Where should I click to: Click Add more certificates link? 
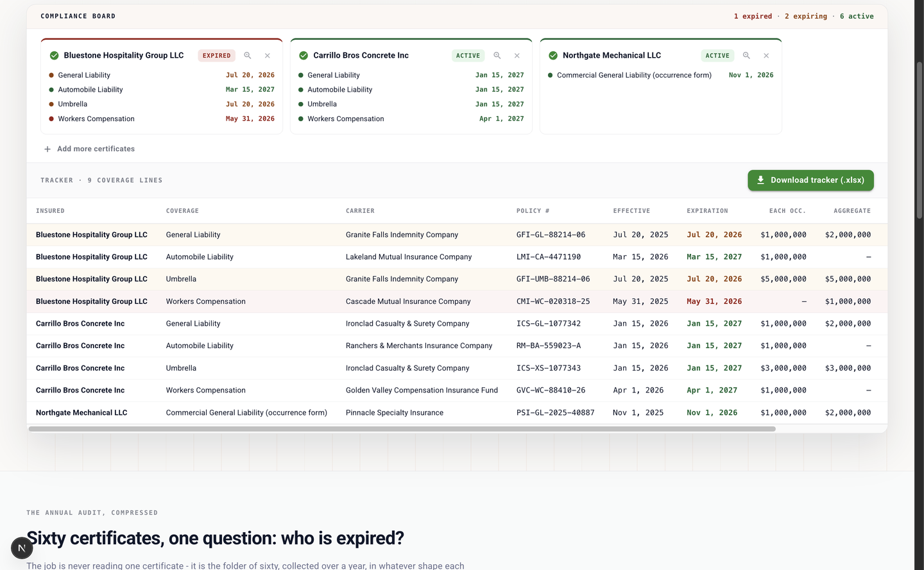89,149
